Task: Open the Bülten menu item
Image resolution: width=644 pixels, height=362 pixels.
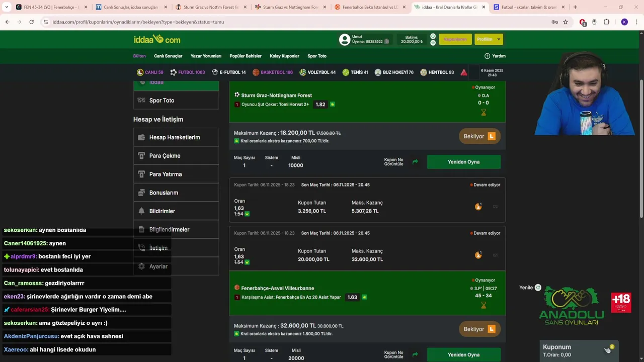Action: pyautogui.click(x=139, y=56)
